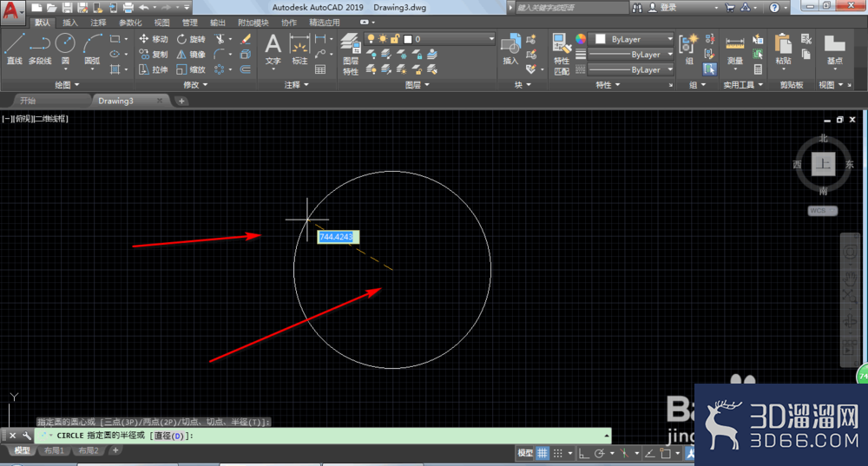Image resolution: width=868 pixels, height=466 pixels.
Task: Expand the 绘图 (Draw) panel
Action: coord(67,85)
